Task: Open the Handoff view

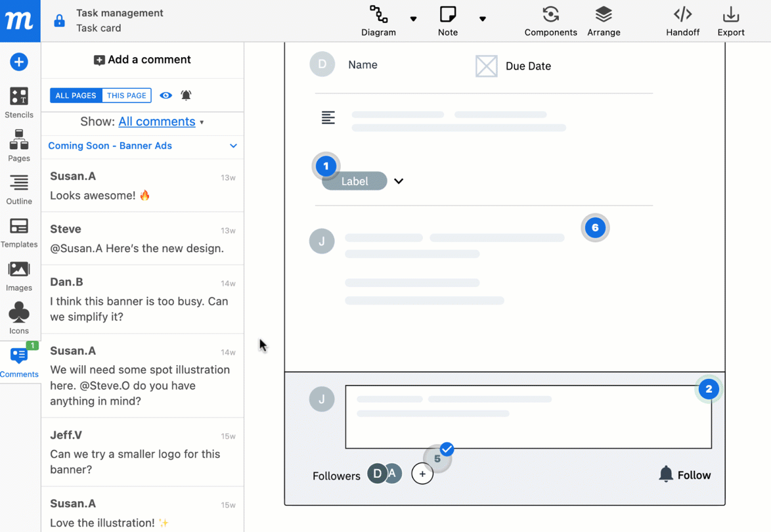Action: pyautogui.click(x=682, y=20)
